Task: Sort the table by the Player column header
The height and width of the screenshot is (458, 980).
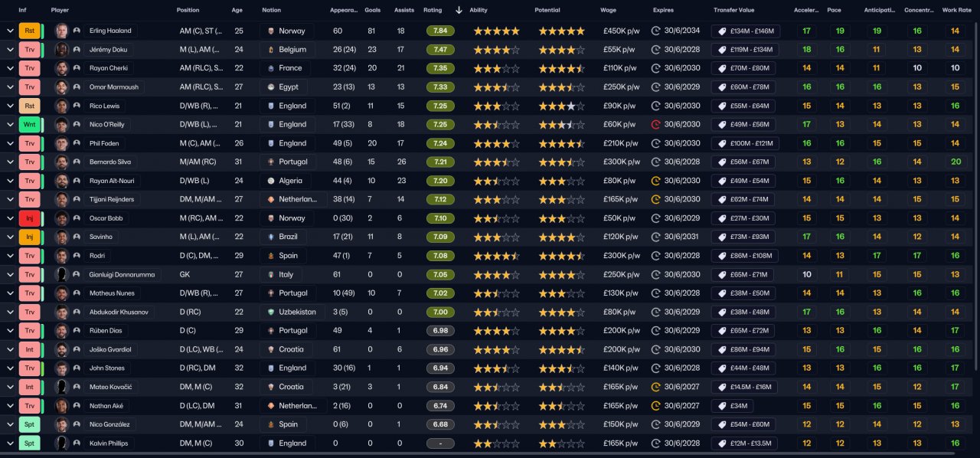Action: (60, 10)
